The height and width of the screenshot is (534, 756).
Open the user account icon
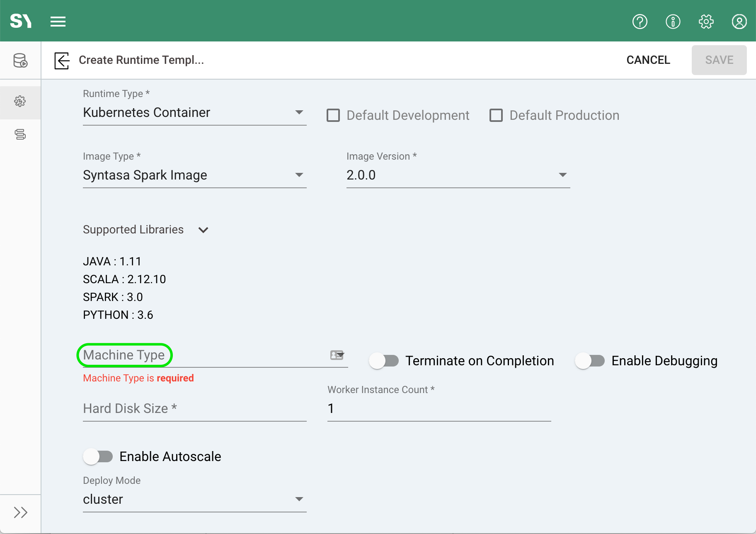(739, 22)
